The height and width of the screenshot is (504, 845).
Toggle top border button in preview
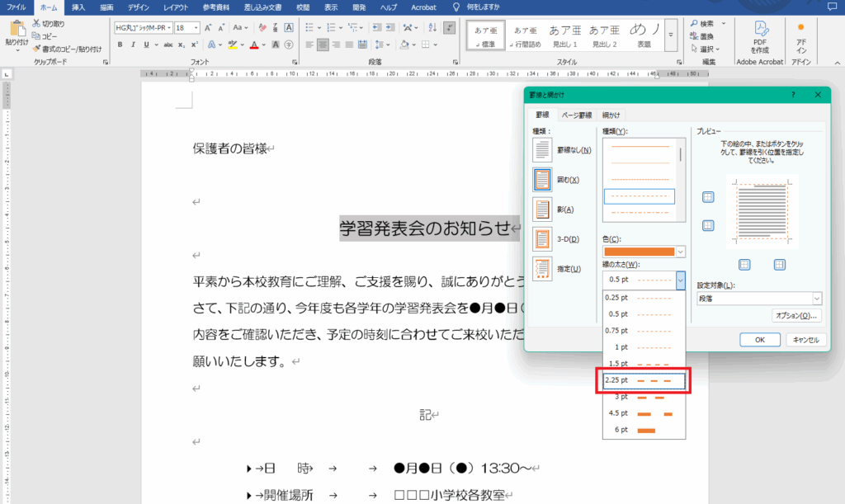708,197
